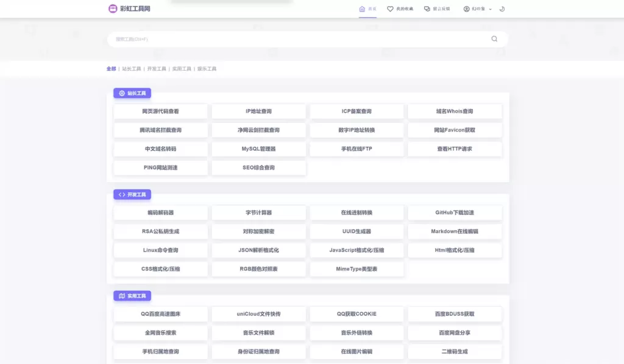Expand the user account dropdown arrow
Image resolution: width=624 pixels, height=364 pixels.
tap(491, 9)
